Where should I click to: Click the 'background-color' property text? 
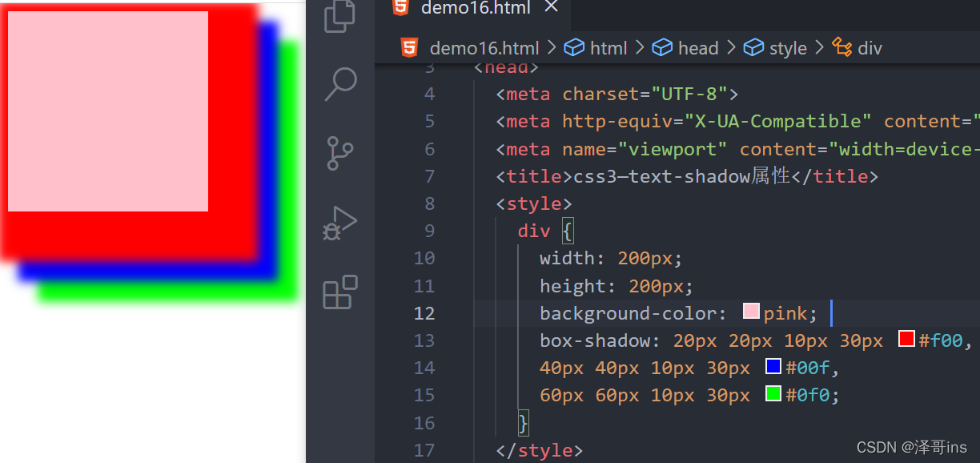coord(628,313)
